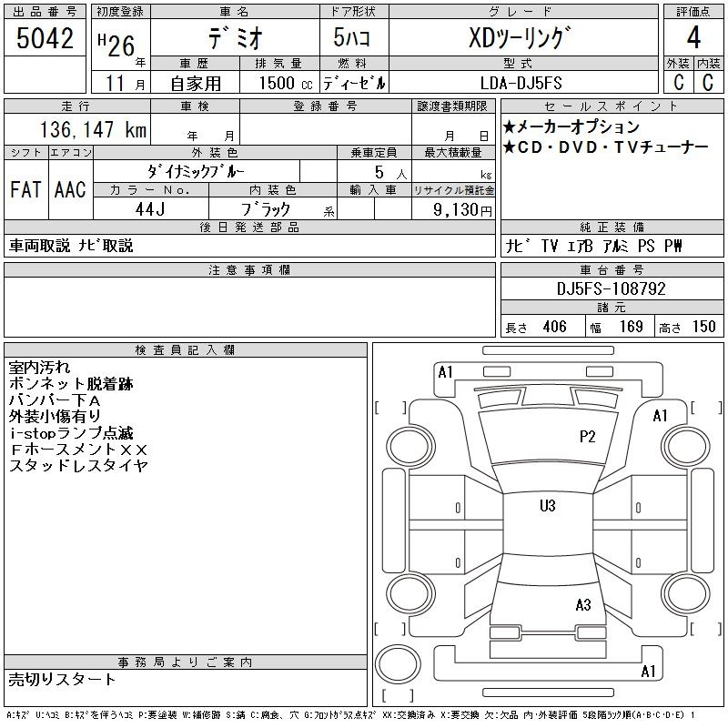Click the A1 mark at diagram bottom-right
Viewport: 728px width, 728px height.
coord(648,672)
